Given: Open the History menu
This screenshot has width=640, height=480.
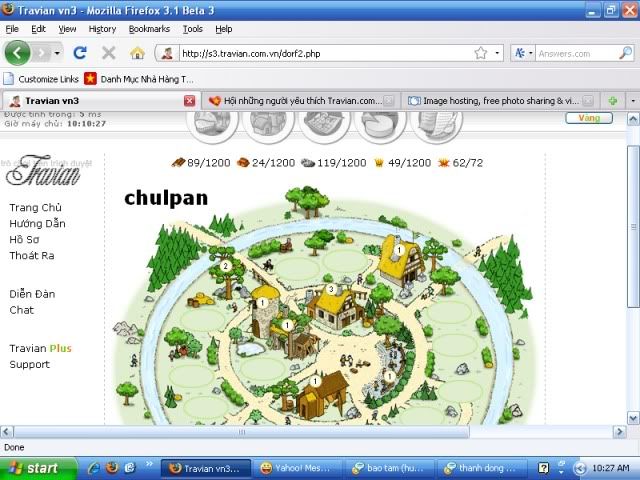Looking at the screenshot, I should (x=102, y=29).
